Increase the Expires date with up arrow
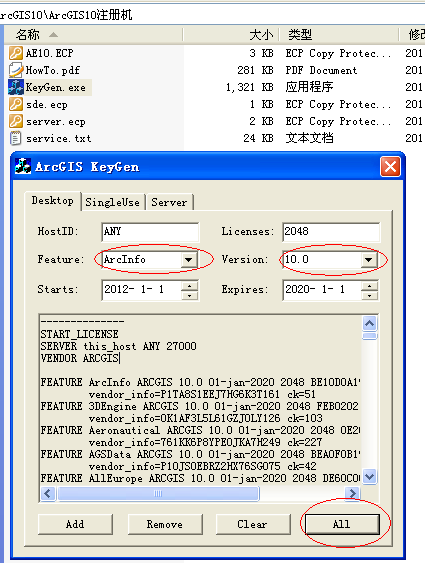The width and height of the screenshot is (425, 563). (x=370, y=286)
